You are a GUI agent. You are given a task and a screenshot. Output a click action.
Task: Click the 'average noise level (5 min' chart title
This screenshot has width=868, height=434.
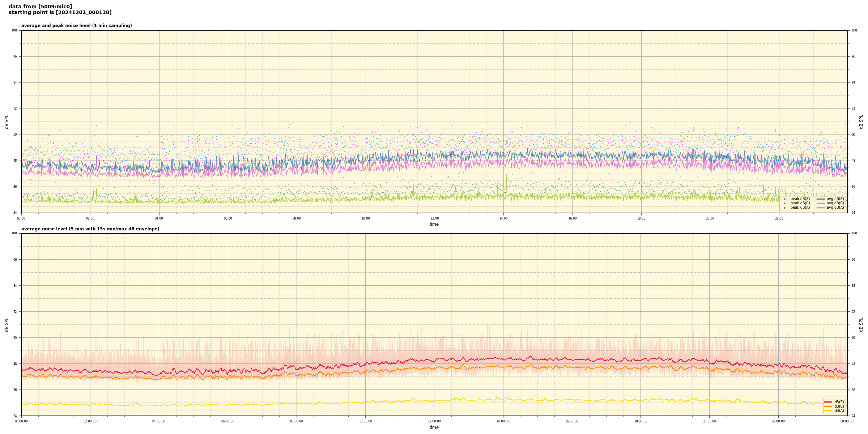90,229
